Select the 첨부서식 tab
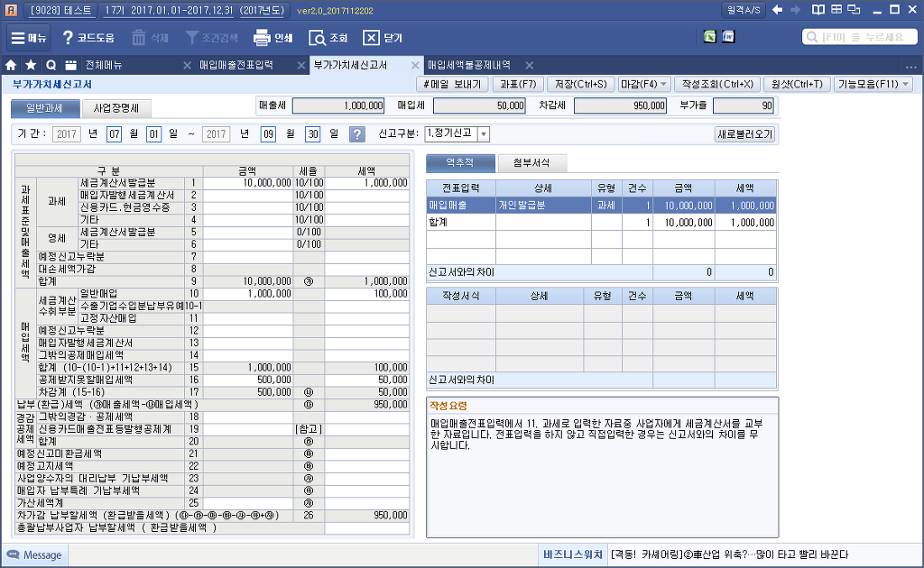 tap(534, 163)
